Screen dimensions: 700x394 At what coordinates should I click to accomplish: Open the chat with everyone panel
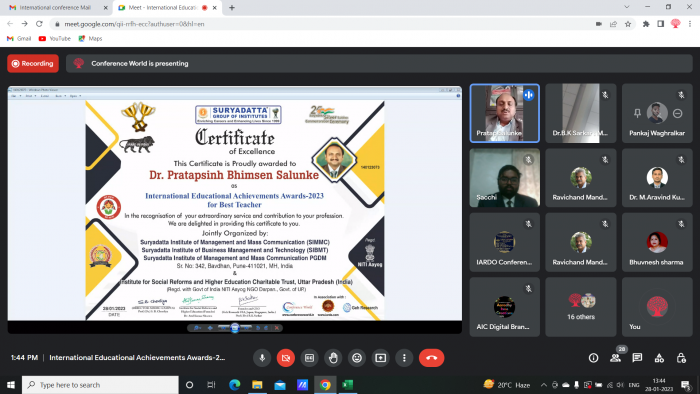click(x=637, y=358)
